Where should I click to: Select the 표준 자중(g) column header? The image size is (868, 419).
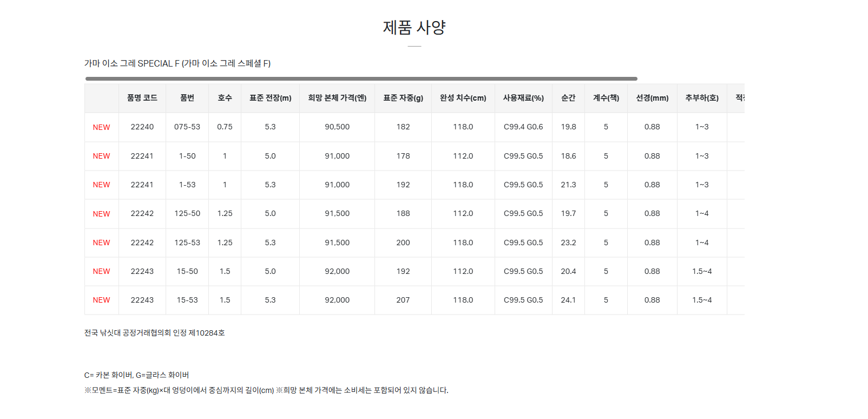point(403,98)
